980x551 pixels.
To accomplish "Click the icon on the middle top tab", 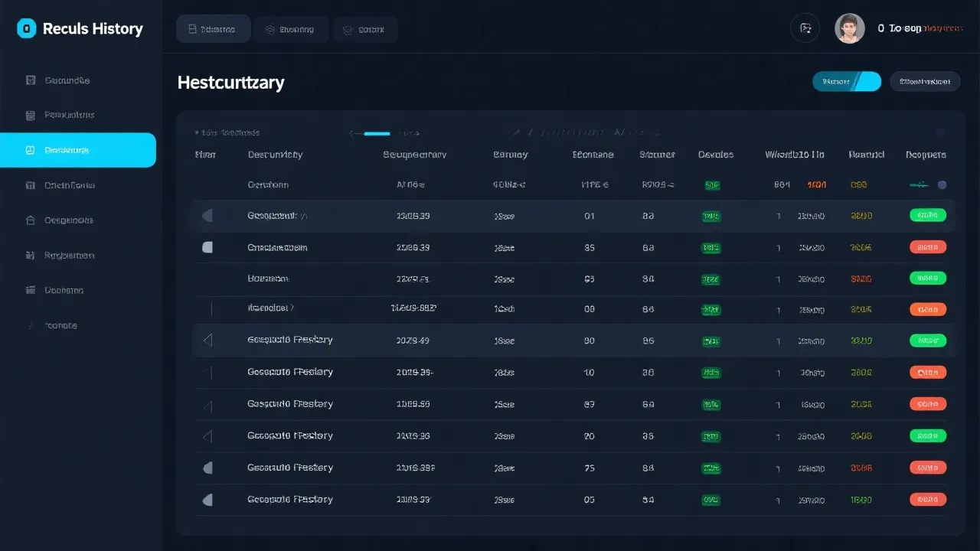I will coord(269,30).
